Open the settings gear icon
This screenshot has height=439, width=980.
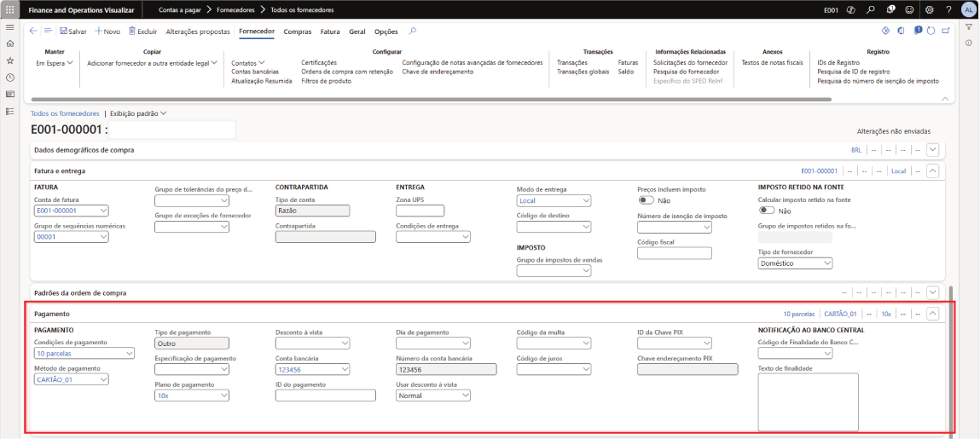929,9
